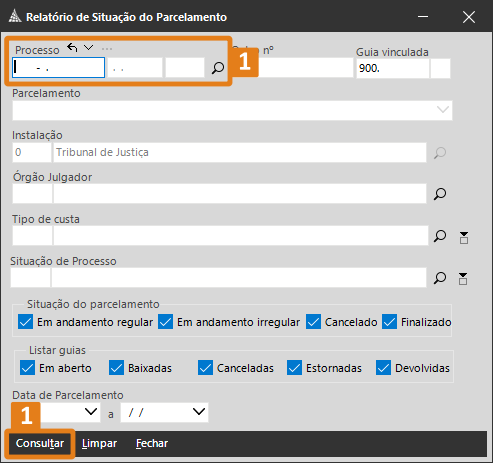Click the Processo search magnifier icon

click(x=218, y=68)
